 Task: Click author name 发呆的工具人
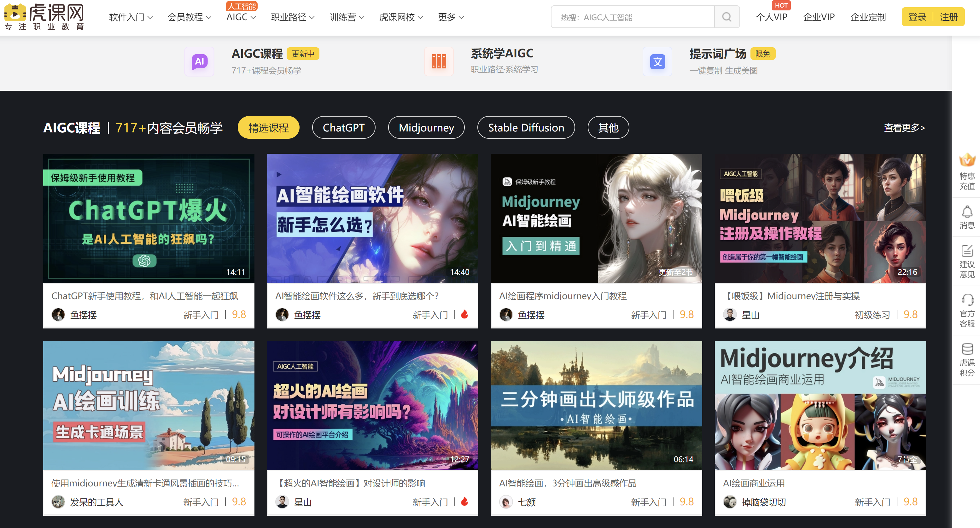pos(96,502)
